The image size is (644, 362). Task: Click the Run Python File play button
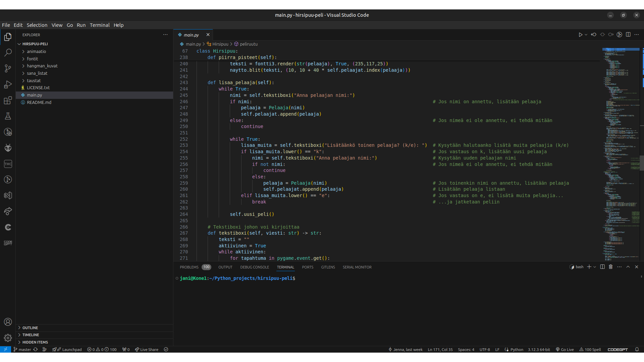[x=580, y=35]
